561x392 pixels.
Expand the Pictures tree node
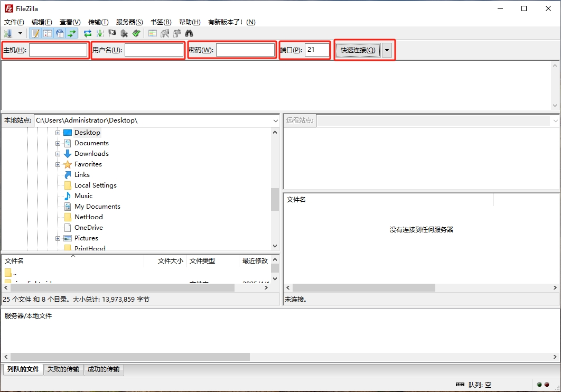click(x=58, y=238)
